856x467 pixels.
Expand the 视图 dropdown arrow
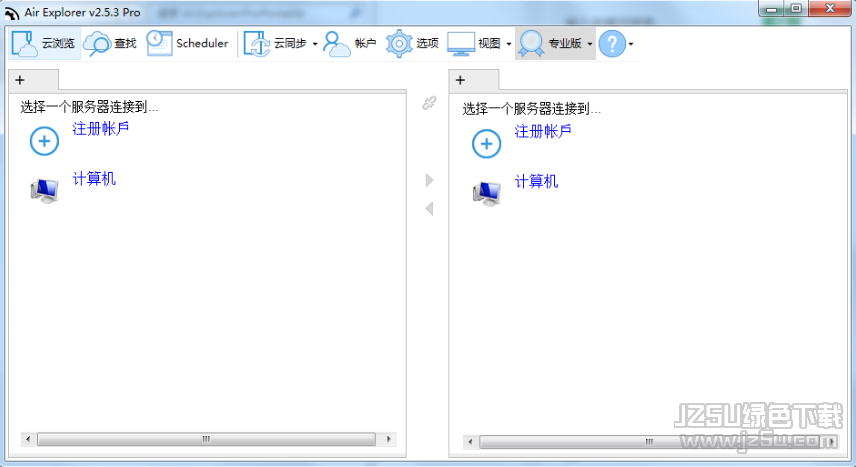click(x=509, y=44)
